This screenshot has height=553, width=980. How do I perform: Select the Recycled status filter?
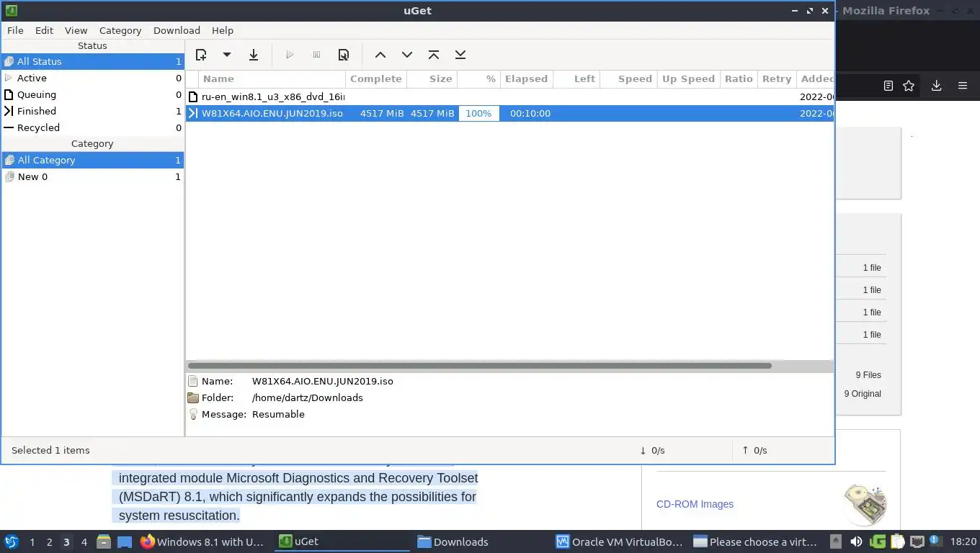coord(92,127)
